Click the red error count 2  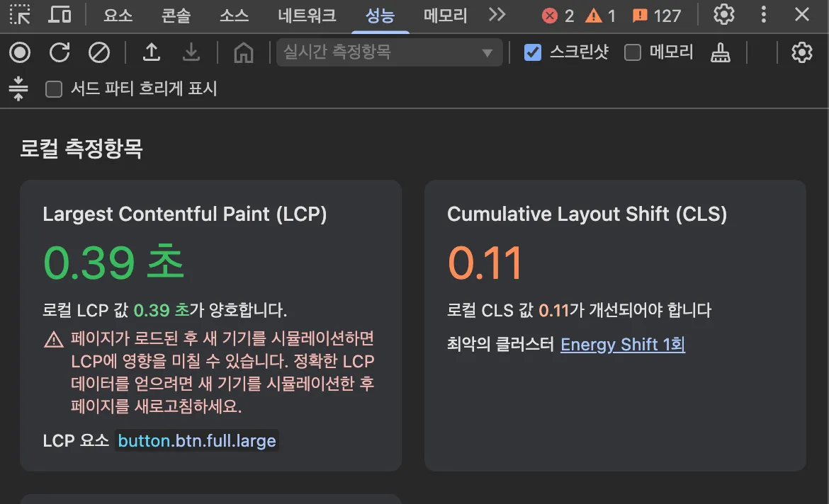[x=558, y=16]
